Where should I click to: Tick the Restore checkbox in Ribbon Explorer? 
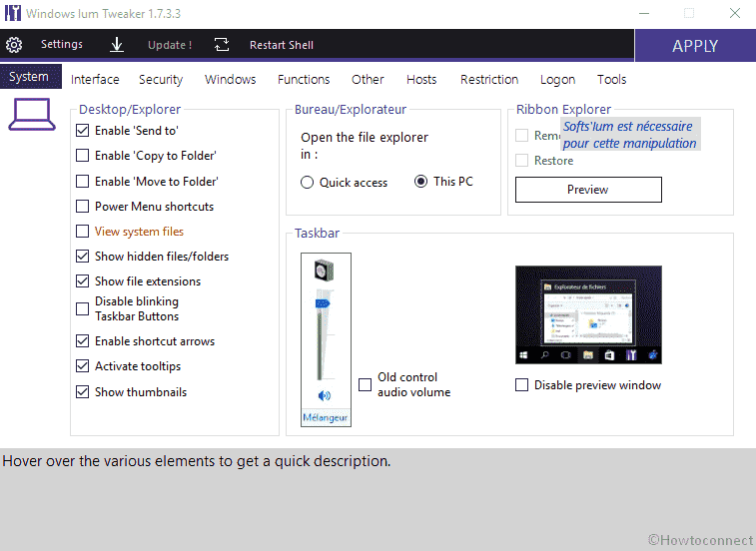[521, 160]
